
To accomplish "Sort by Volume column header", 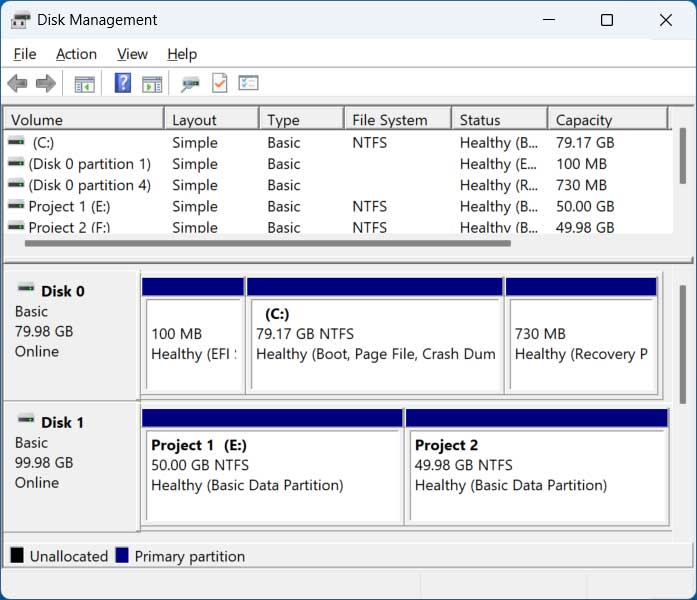I will [84, 120].
